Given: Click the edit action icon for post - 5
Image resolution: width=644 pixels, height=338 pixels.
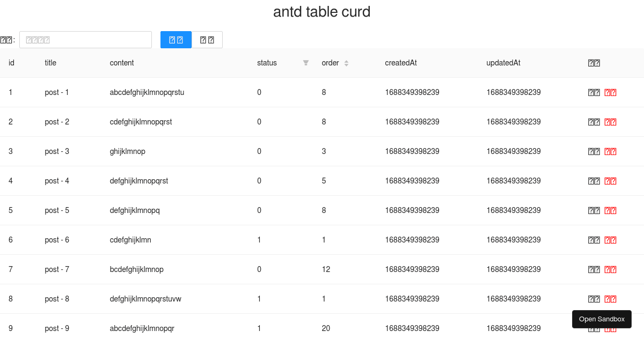Looking at the screenshot, I should (x=593, y=210).
